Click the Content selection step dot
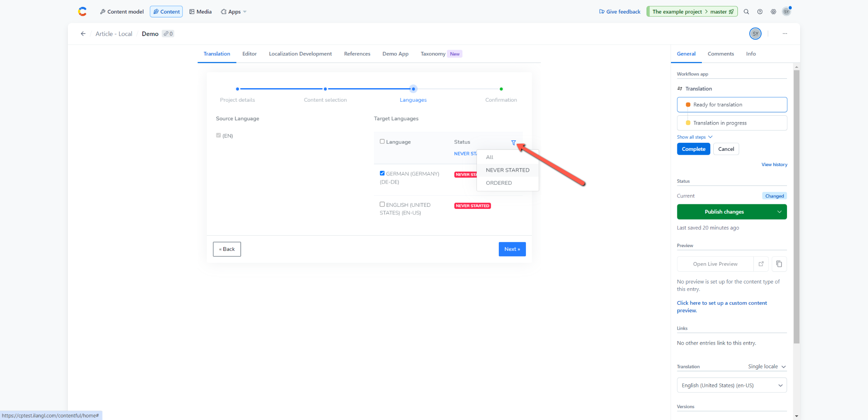Screen dimensions: 868x420 (325, 89)
